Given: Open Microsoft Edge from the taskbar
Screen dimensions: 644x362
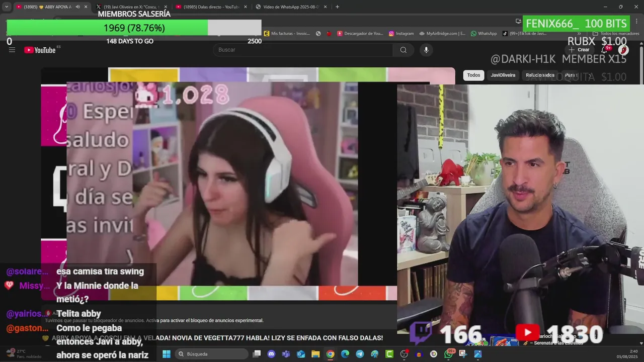Looking at the screenshot, I should point(345,354).
